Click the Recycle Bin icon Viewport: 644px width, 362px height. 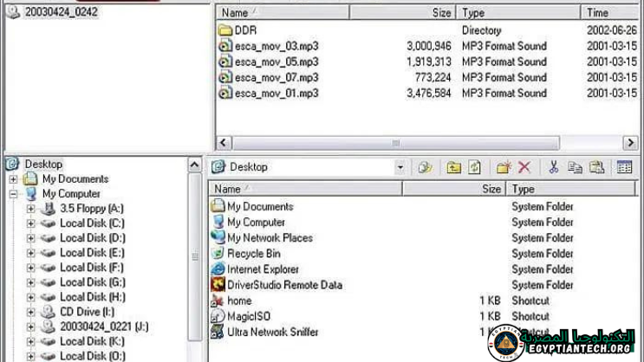point(218,253)
